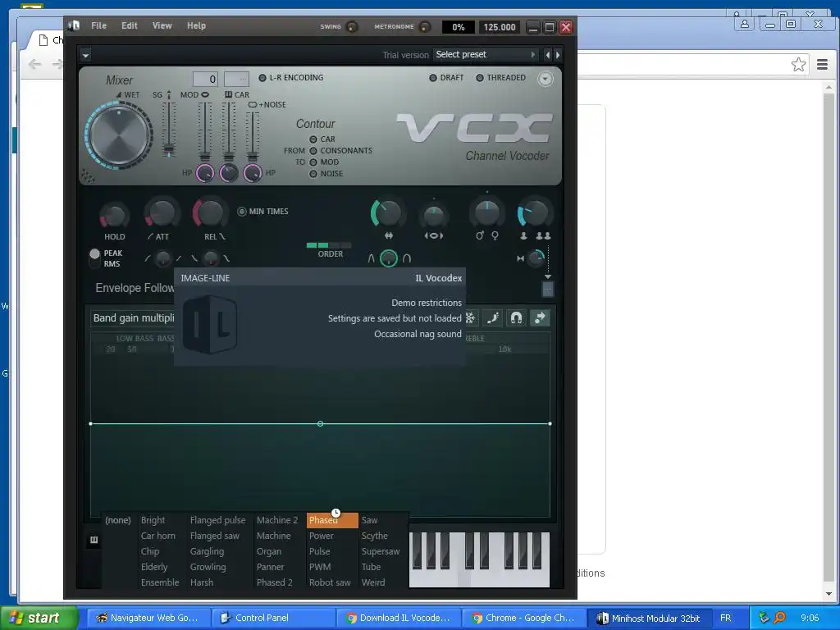
Task: Click the MOD high-pass pink knob
Action: [x=205, y=173]
